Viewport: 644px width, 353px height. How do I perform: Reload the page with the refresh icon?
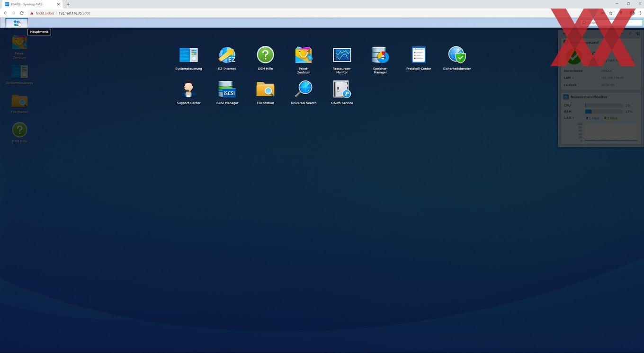21,13
